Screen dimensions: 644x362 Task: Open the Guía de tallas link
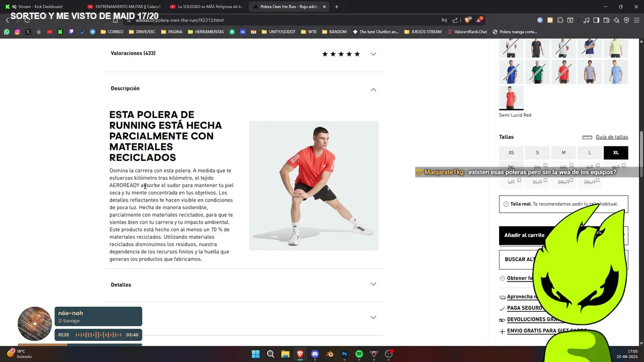coord(612,137)
